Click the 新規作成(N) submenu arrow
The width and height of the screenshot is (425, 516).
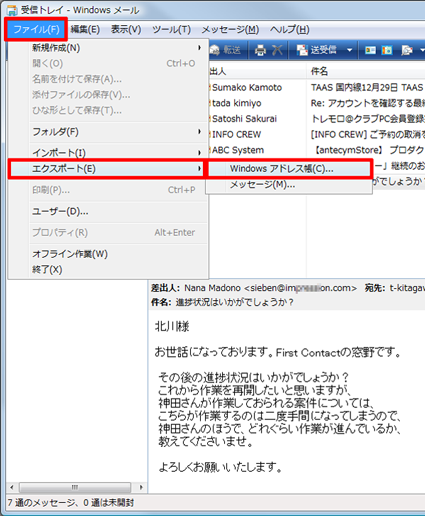[199, 48]
